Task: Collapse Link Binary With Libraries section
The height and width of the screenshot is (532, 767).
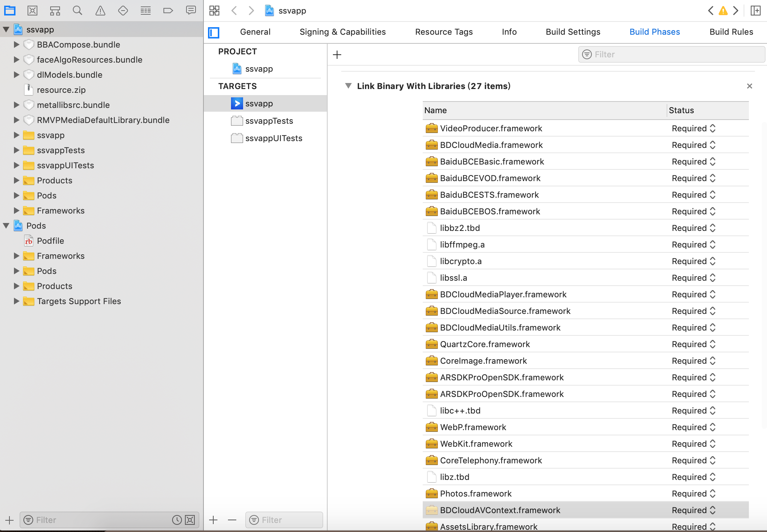Action: 348,86
